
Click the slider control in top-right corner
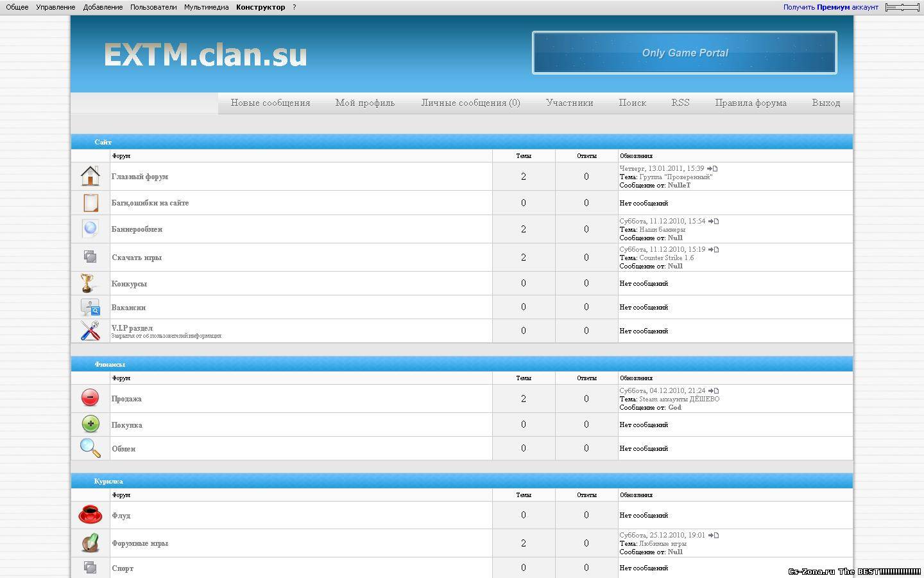click(x=902, y=7)
